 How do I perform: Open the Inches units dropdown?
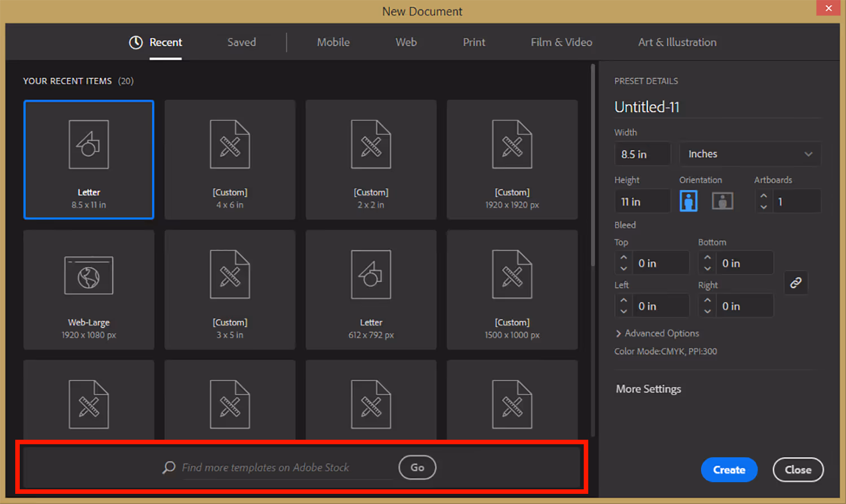point(750,154)
